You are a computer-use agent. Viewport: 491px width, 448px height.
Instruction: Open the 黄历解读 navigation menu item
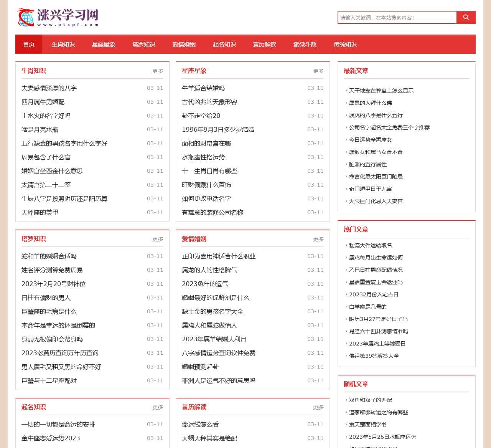point(265,44)
